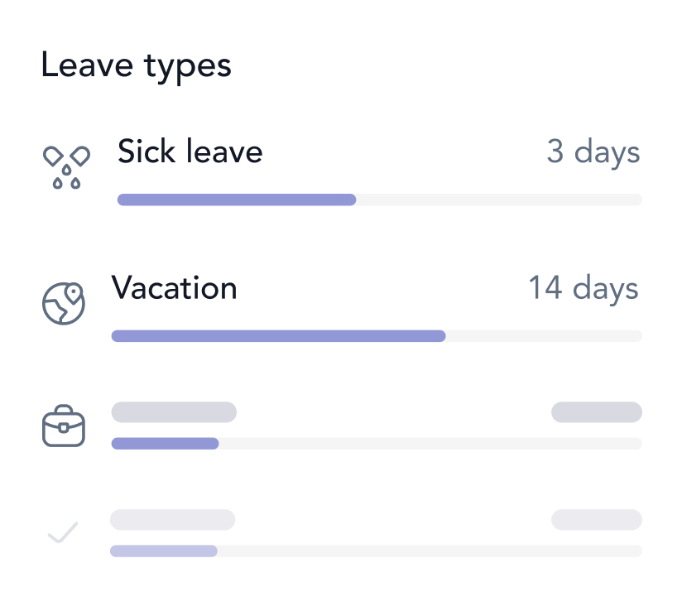Screen dimensions: 682x616
Task: Click placeholder title beside checkmark icon
Action: pos(173,519)
